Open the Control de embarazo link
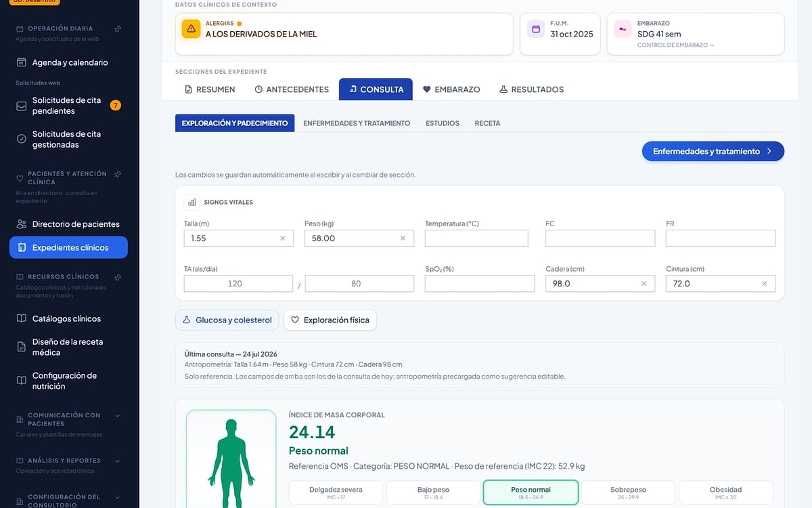 [x=675, y=45]
